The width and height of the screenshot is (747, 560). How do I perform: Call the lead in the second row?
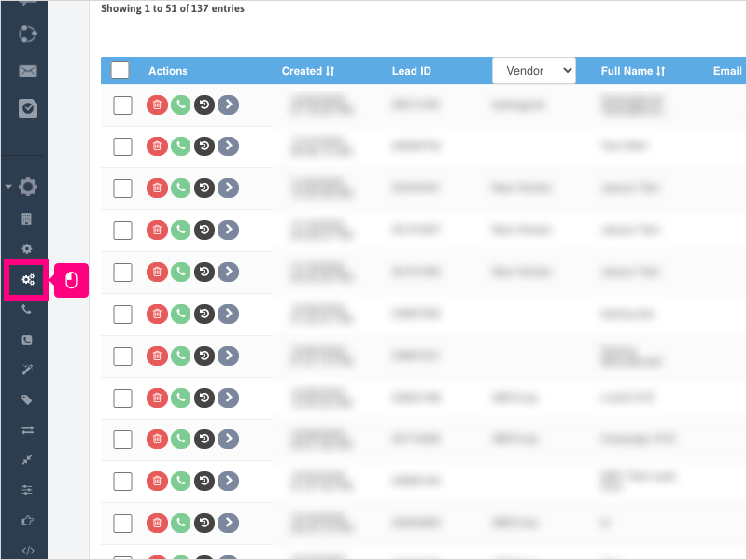coord(180,147)
